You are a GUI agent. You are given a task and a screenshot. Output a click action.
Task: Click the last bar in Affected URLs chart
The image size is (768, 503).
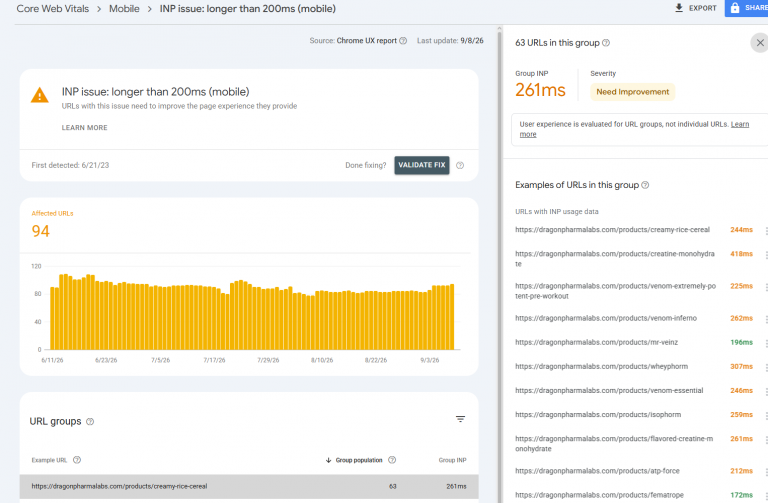tap(452, 317)
